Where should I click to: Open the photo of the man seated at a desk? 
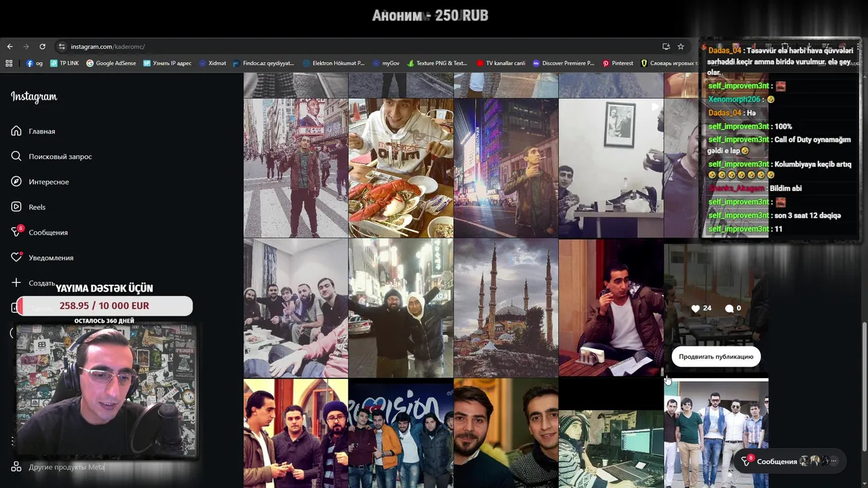[611, 308]
